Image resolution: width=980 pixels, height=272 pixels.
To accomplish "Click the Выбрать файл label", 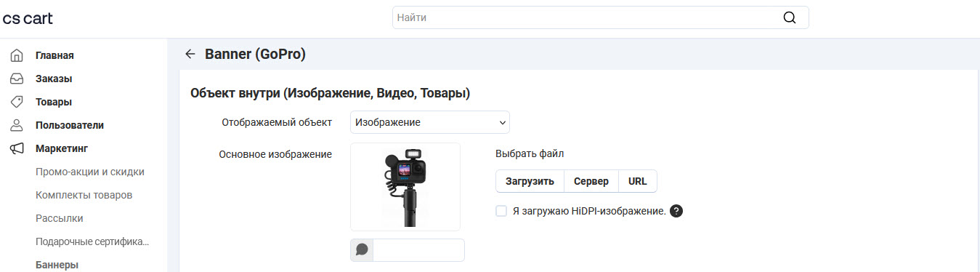I will [530, 153].
